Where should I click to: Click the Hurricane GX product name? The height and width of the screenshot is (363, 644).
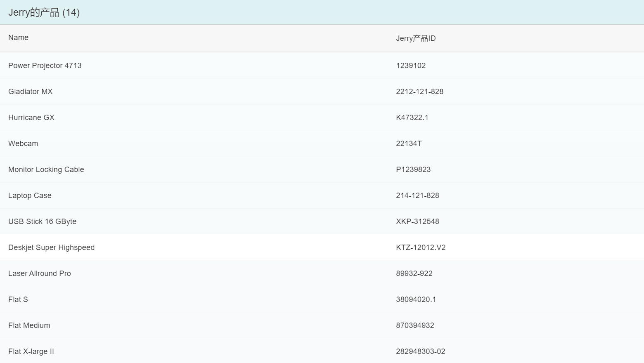(x=31, y=118)
